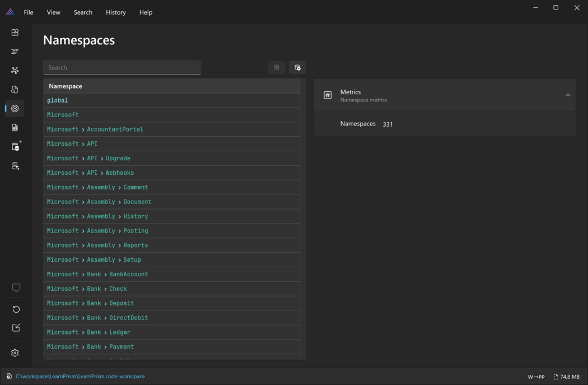Focus the namespace Search field
Image resolution: width=588 pixels, height=385 pixels.
(x=122, y=68)
